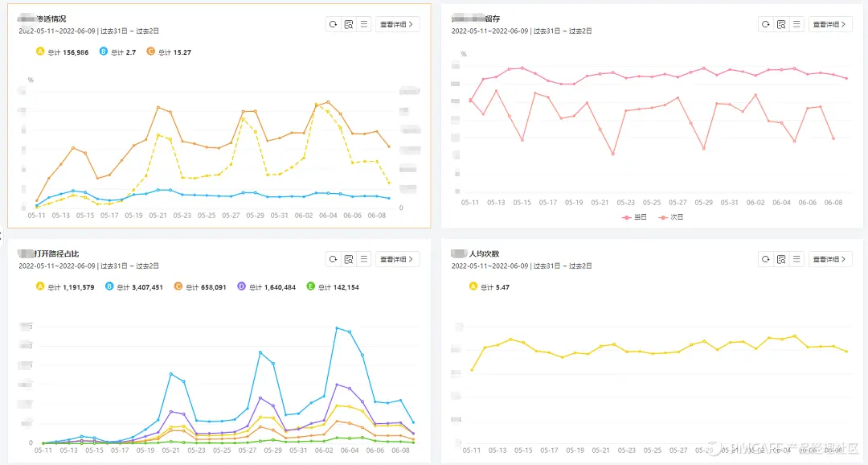Click 查看详细 in the 人均次数 panel
The width and height of the screenshot is (868, 465).
pyautogui.click(x=829, y=259)
